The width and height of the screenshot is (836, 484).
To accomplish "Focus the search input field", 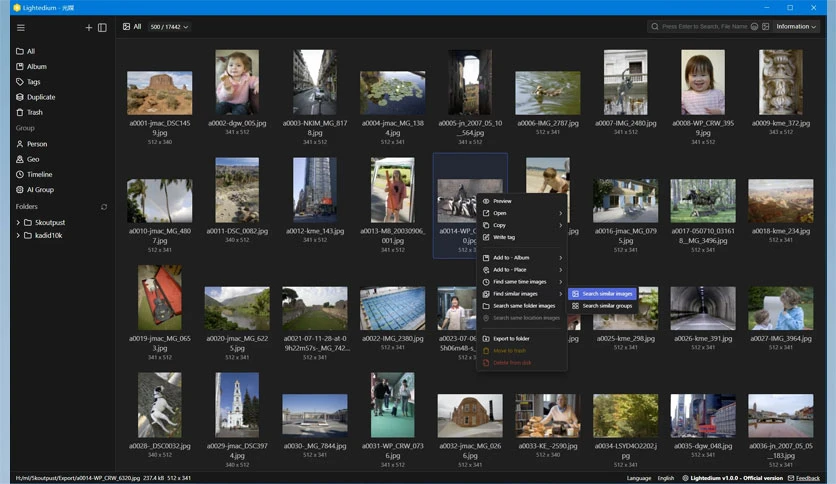I will [x=704, y=27].
